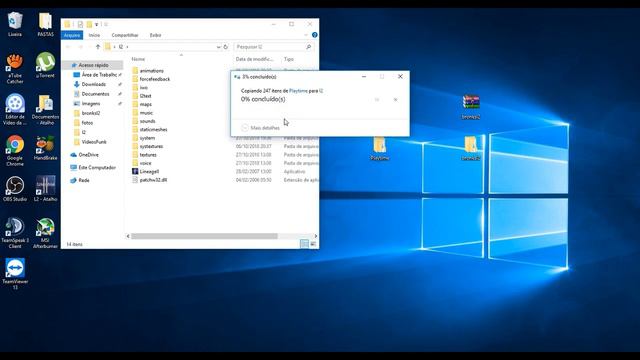Launch MSI Afterburner desktop shortcut
The width and height of the screenshot is (640, 360).
click(45, 233)
